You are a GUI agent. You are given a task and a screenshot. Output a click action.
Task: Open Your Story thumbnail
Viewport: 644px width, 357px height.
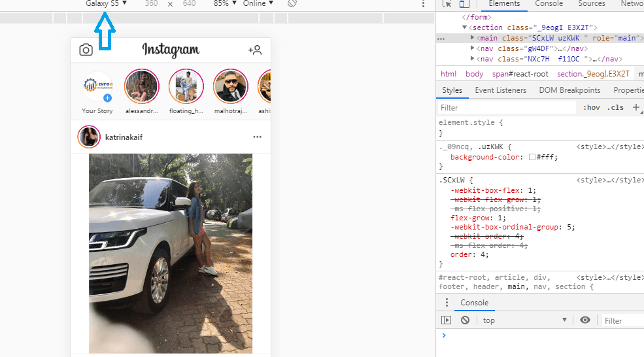tap(97, 86)
